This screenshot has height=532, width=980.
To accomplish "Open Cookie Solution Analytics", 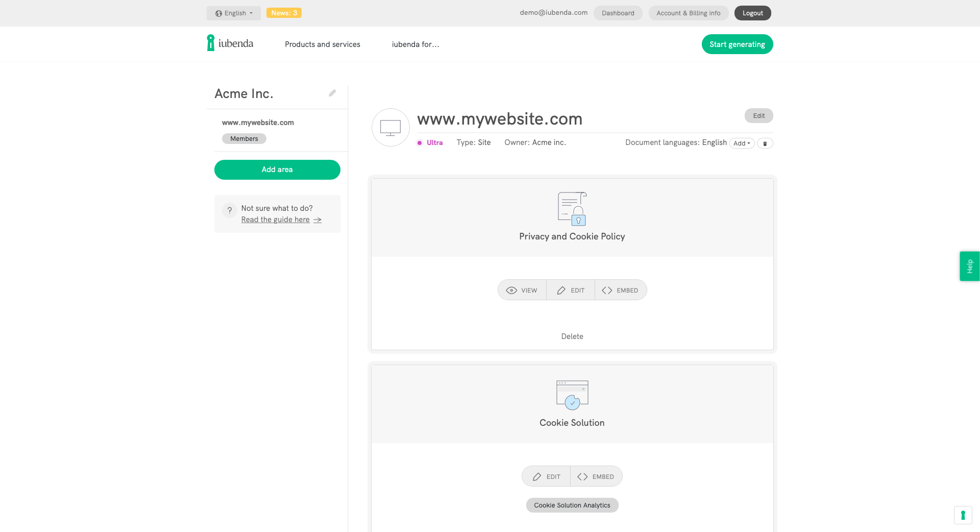I will [572, 505].
